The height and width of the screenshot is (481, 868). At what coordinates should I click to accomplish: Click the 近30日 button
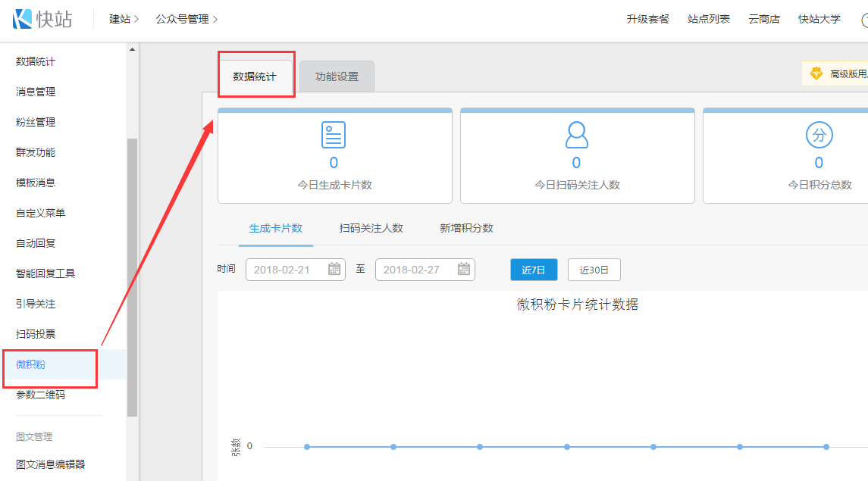594,270
